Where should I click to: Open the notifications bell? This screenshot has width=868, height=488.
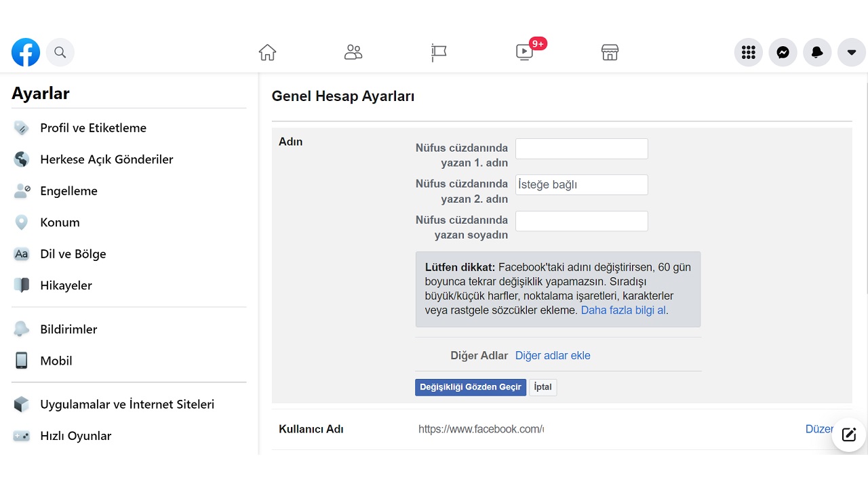click(817, 52)
